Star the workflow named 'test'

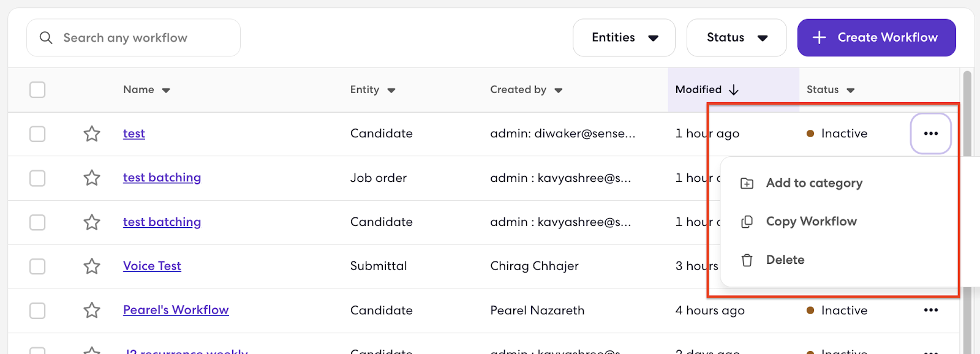tap(91, 134)
